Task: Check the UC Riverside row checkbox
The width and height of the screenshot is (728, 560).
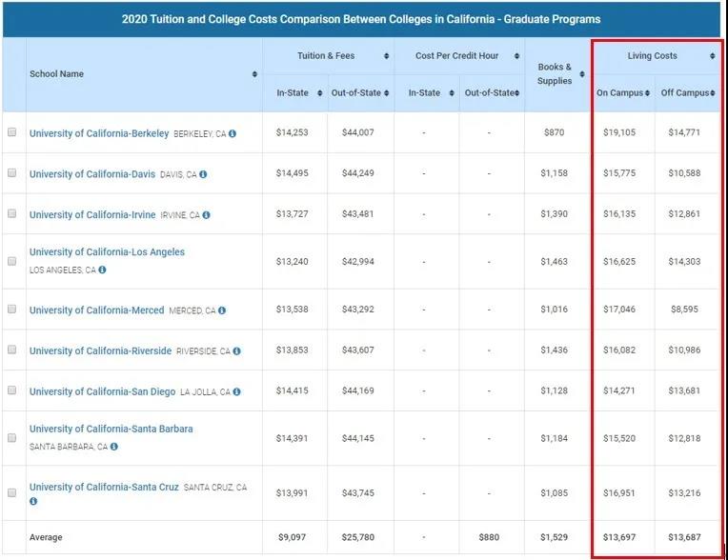Action: (12, 350)
